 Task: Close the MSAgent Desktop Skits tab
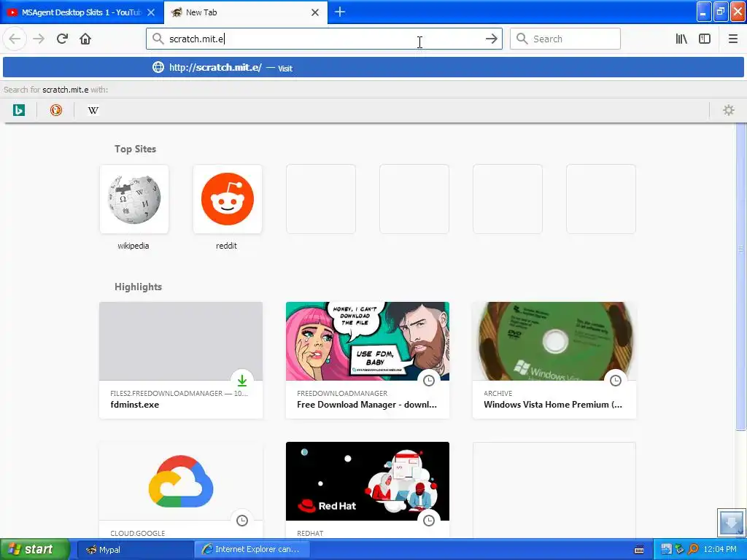pyautogui.click(x=151, y=12)
